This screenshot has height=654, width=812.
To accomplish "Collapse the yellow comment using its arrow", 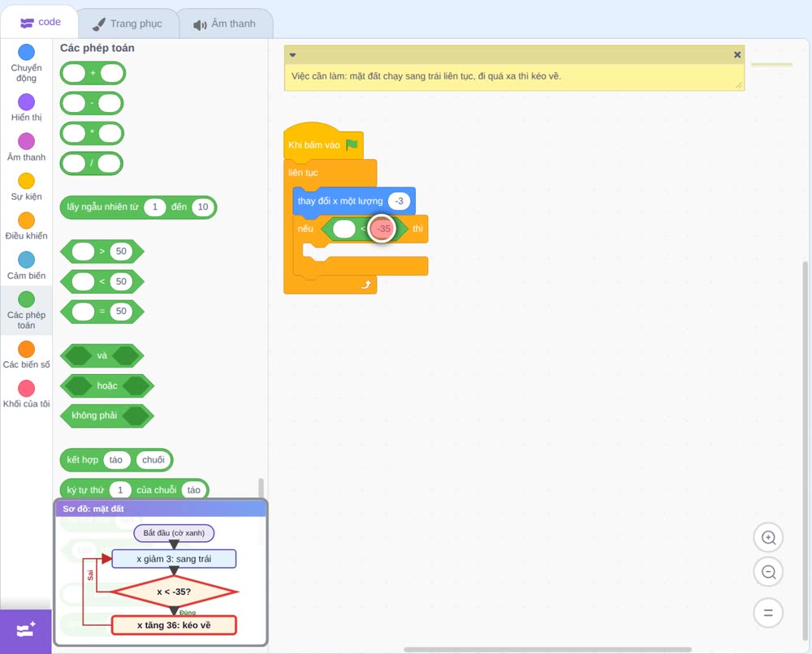I will point(292,55).
